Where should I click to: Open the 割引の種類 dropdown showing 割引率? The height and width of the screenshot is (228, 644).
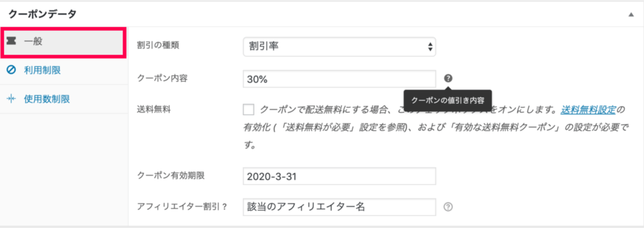tap(339, 47)
